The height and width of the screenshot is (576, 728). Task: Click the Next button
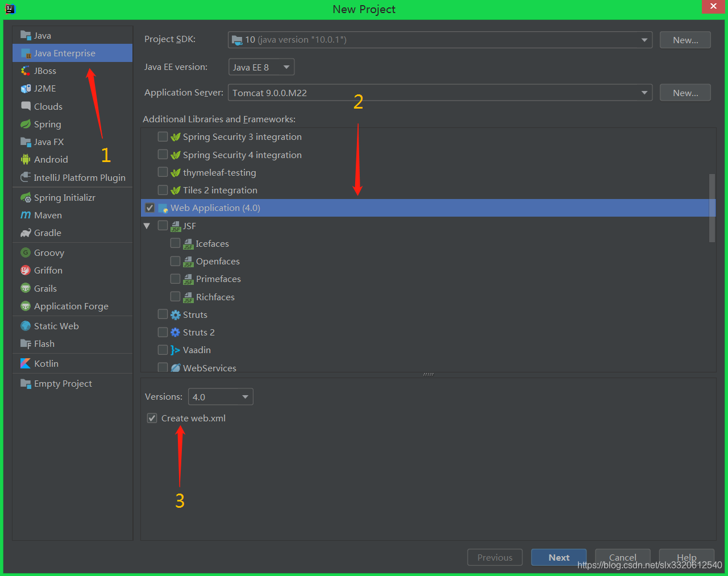tap(559, 557)
